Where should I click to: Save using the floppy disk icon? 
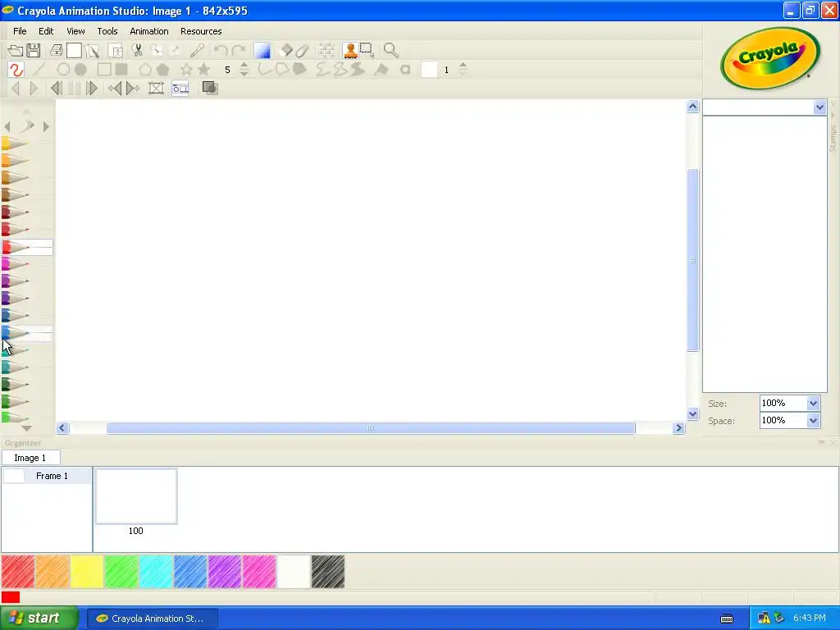point(33,50)
